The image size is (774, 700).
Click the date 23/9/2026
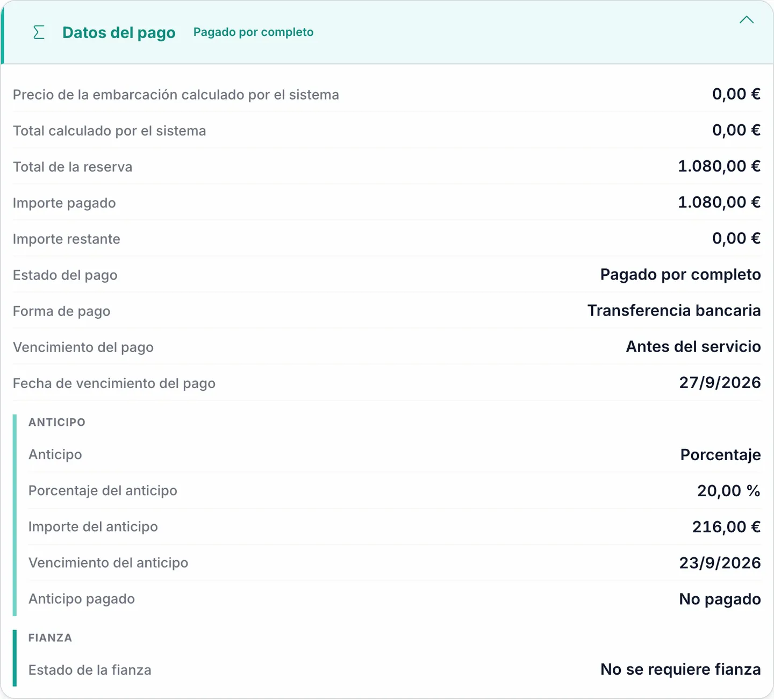(x=720, y=562)
